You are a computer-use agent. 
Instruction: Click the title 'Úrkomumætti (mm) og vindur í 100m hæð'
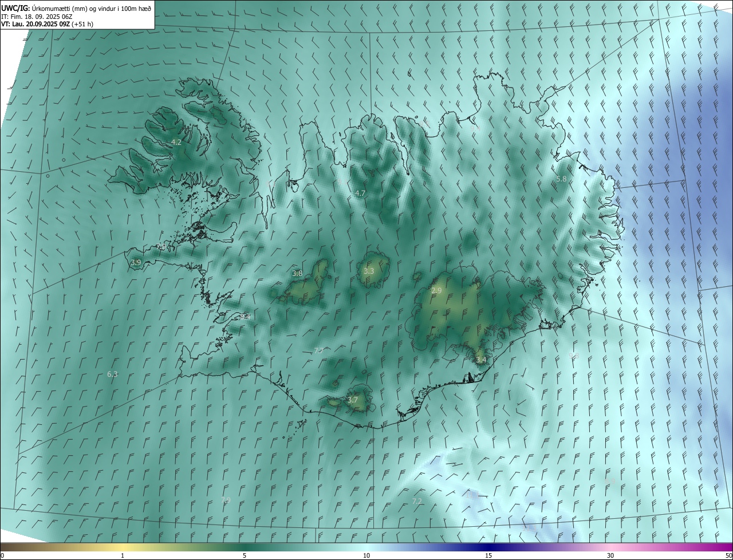(x=90, y=8)
